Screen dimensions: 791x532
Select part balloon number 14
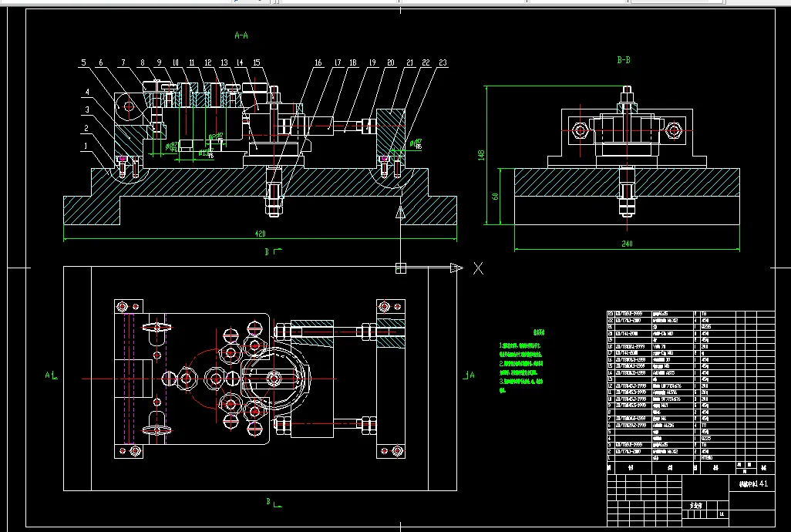coord(240,62)
